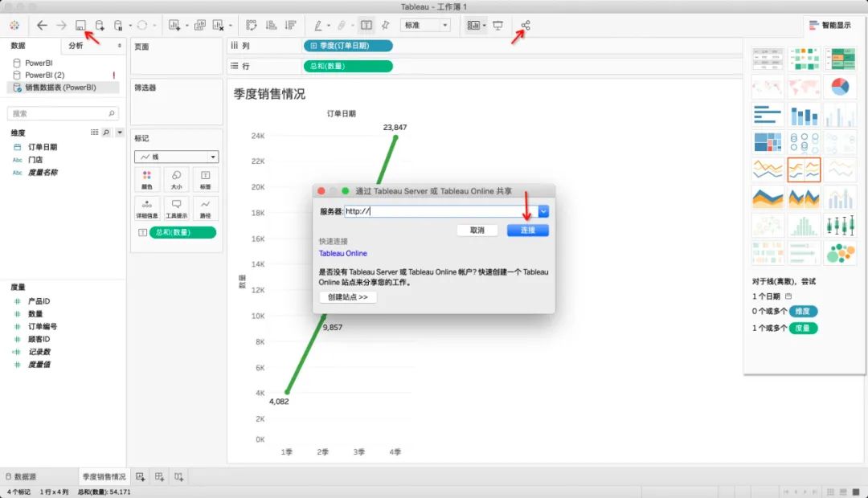The height and width of the screenshot is (498, 868).
Task: Click the 总和(数量) pill on Rows
Action: pos(348,67)
